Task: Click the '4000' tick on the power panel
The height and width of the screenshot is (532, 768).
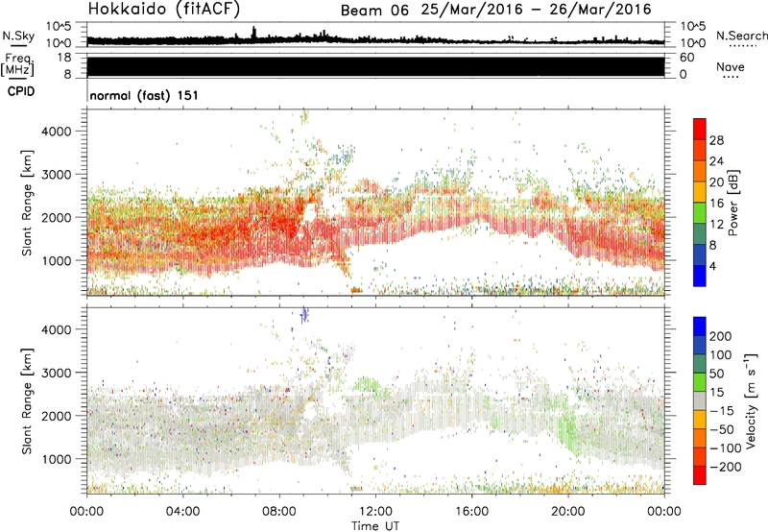Action: click(57, 132)
